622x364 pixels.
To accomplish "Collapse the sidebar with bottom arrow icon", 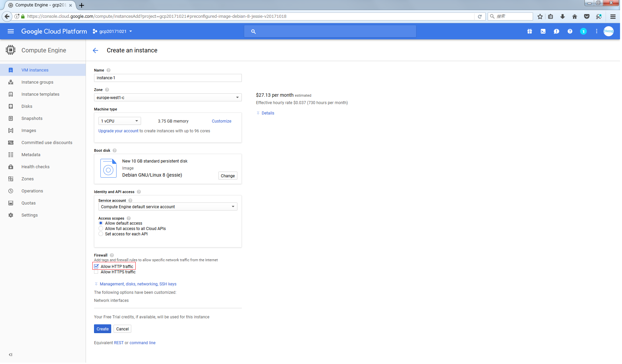I will coord(10,355).
